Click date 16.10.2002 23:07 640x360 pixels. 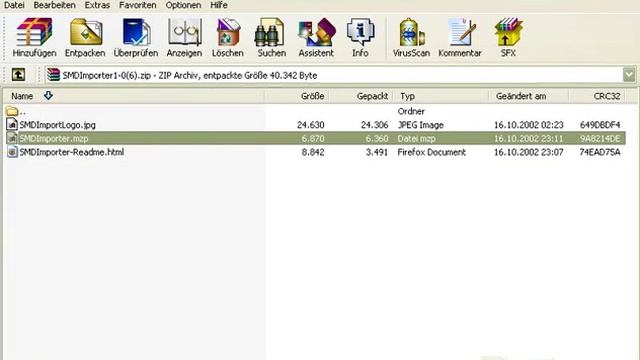click(529, 152)
